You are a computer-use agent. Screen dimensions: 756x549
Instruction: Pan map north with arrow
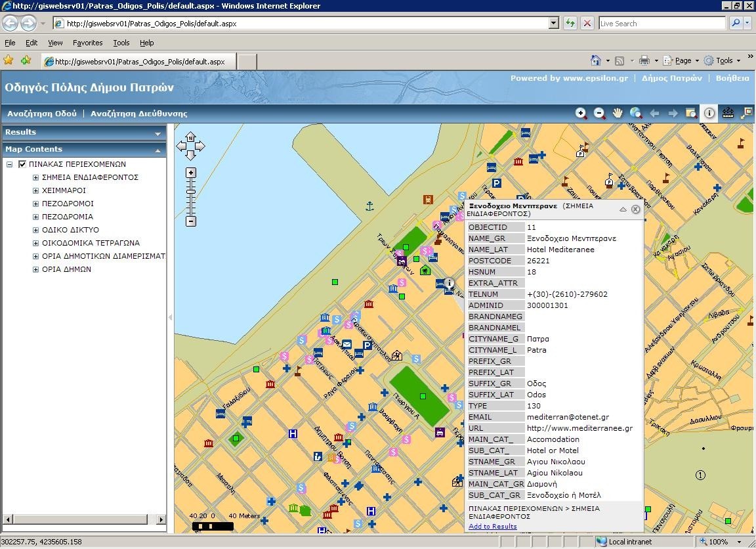190,137
